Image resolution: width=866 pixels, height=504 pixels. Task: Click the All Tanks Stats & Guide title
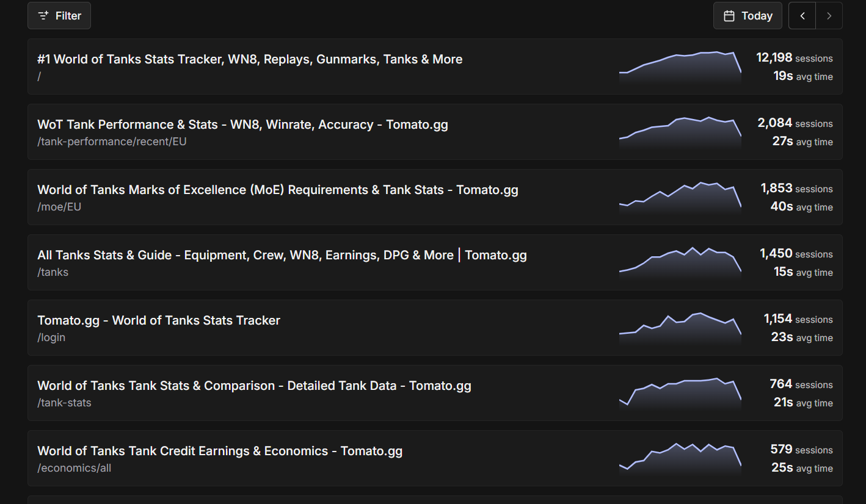tap(282, 255)
